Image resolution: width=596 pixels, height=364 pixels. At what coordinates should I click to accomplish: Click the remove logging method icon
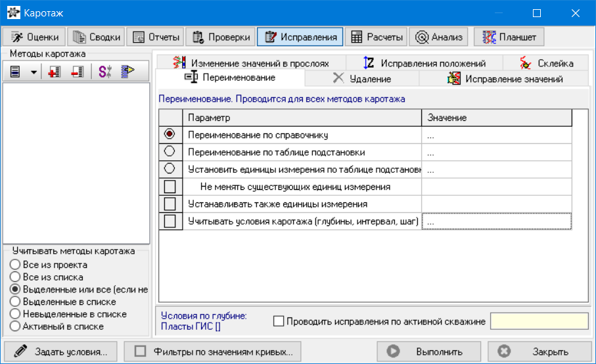point(78,72)
